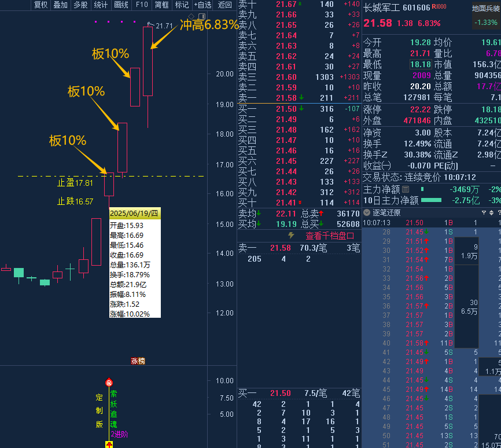The width and height of the screenshot is (501, 448).
Task: Click the 地面兵装 sector box
Action: click(x=485, y=16)
